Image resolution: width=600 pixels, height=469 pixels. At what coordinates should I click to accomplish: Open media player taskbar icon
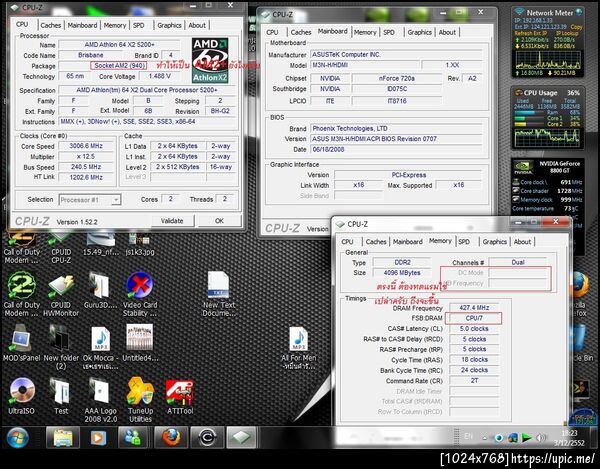tap(98, 438)
